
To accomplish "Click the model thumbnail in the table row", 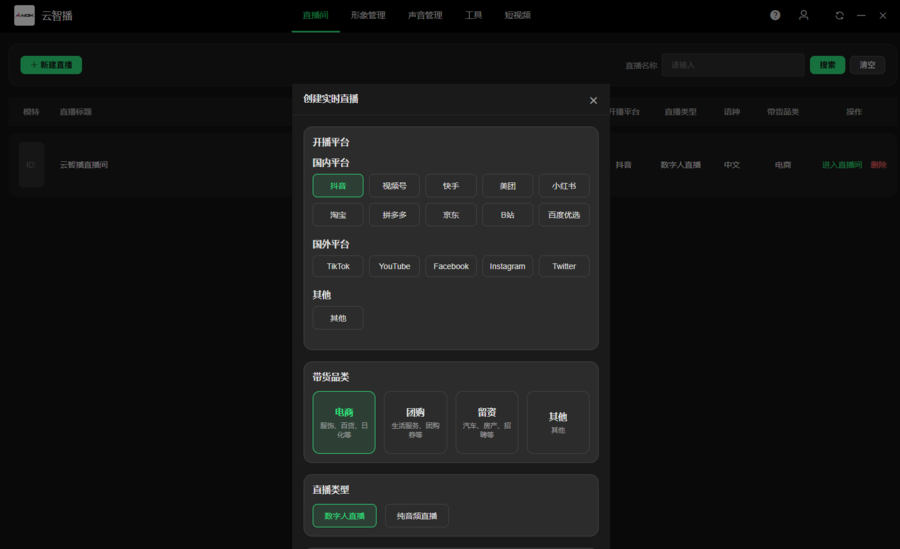I will (x=32, y=165).
